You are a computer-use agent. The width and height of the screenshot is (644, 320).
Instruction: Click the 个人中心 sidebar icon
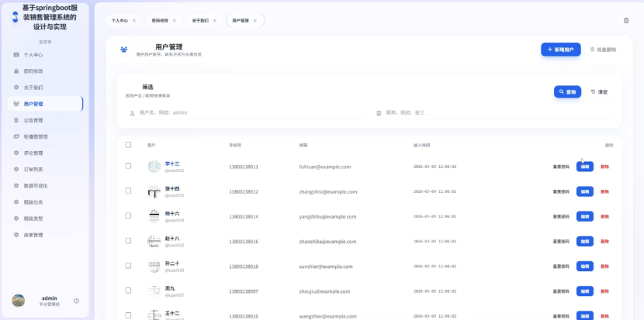pos(16,54)
